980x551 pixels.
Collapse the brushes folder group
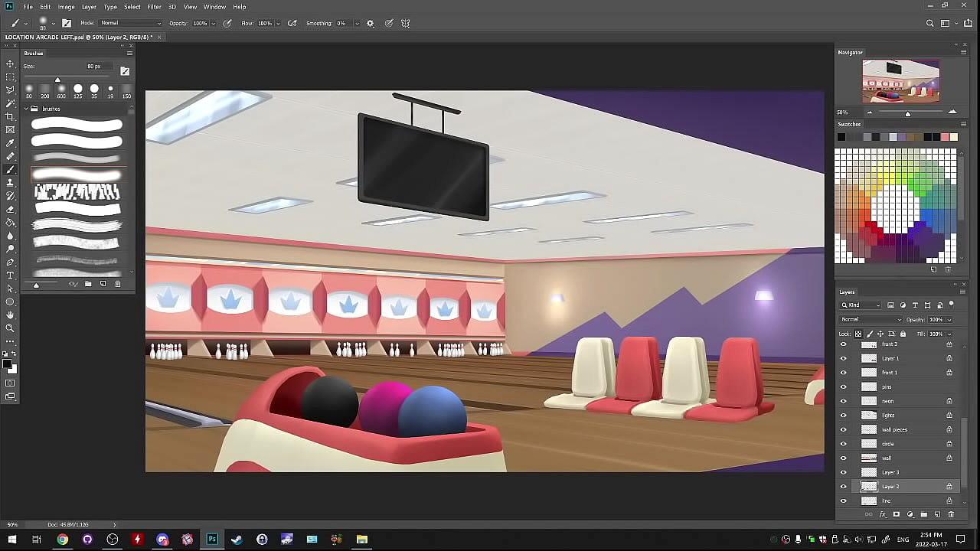(26, 109)
